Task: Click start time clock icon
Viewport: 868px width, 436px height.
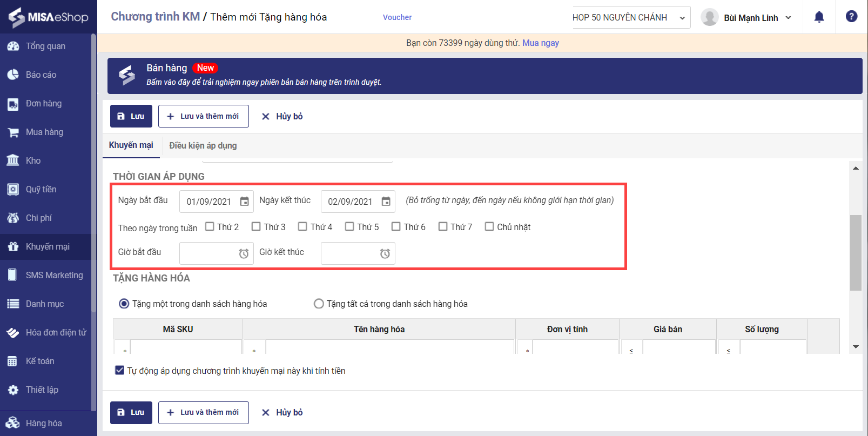Action: 244,253
